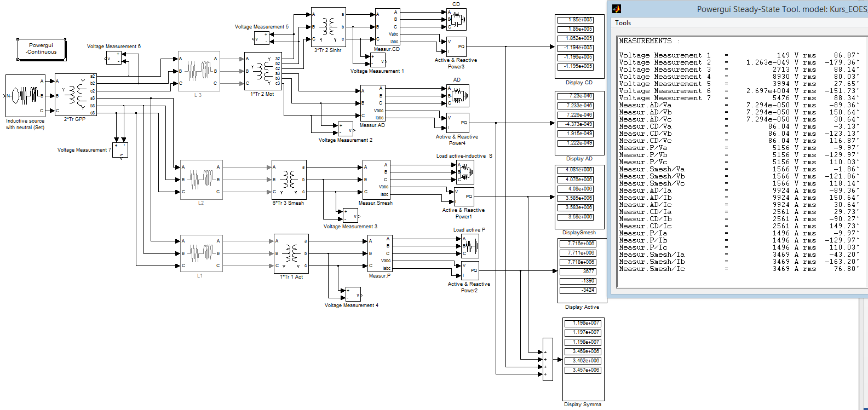Click the -4.373e-049 value in Display AD

click(x=576, y=124)
